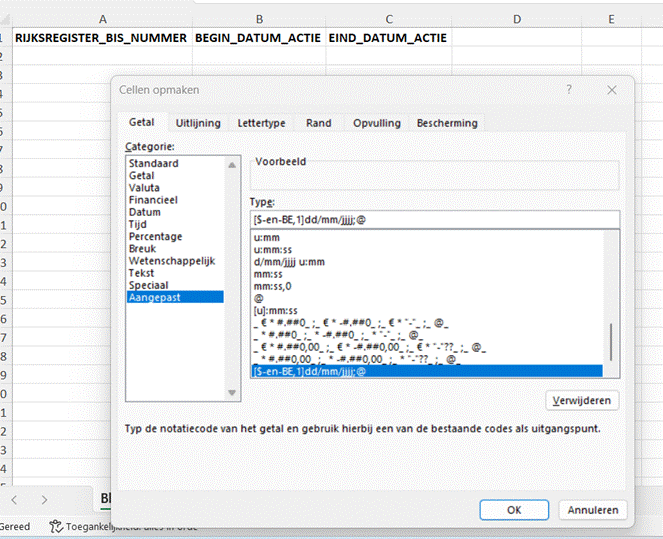
Task: Click the Verwijderen button
Action: click(x=584, y=400)
